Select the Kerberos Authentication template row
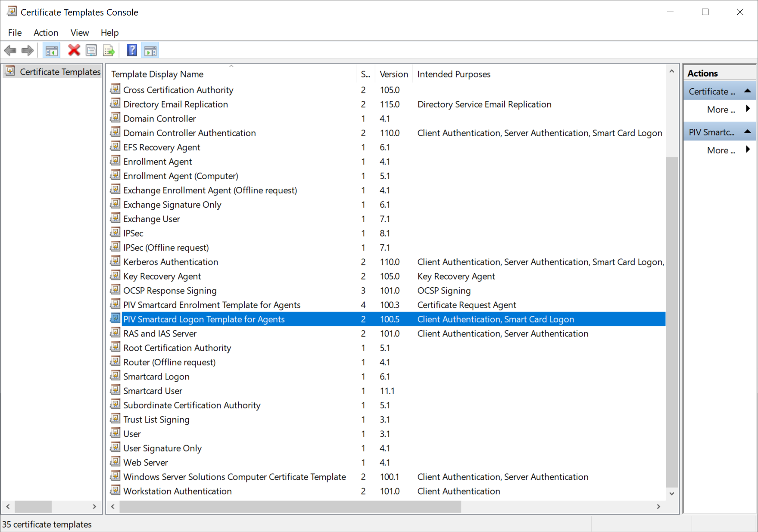The width and height of the screenshot is (758, 532). [x=171, y=262]
